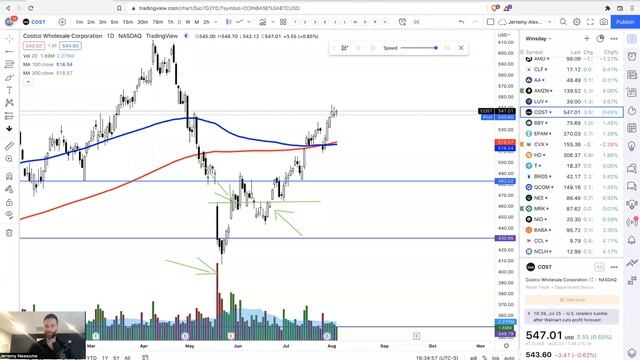Toggle lock all drawing tools
The height and width of the screenshot is (360, 640).
(9, 202)
